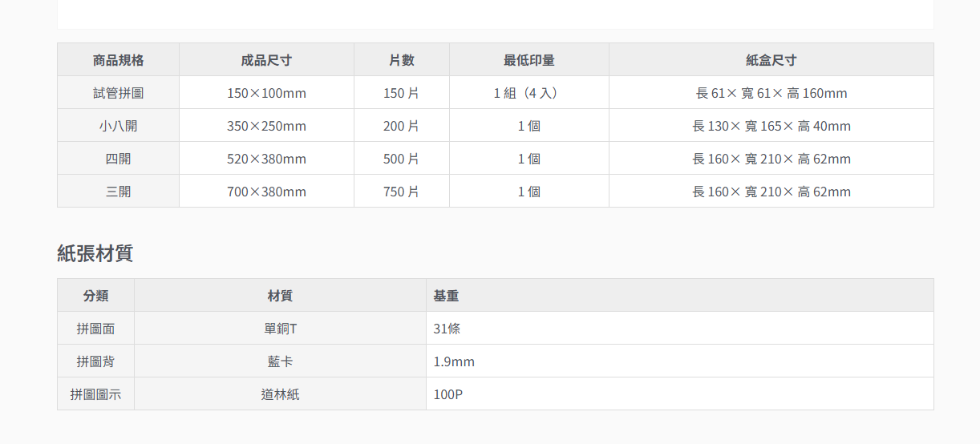The height and width of the screenshot is (444, 980).
Task: Click the 長 130× 寬 165× 高 40mm cell
Action: 771,126
